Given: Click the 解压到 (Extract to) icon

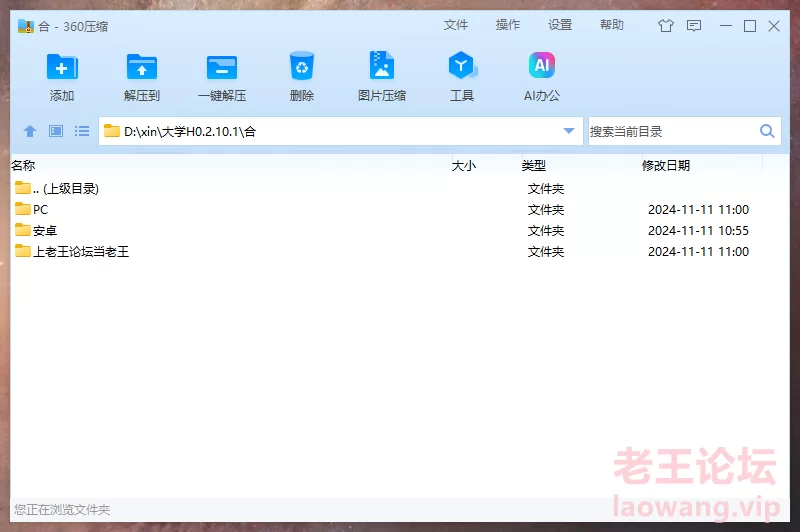Looking at the screenshot, I should click(142, 67).
